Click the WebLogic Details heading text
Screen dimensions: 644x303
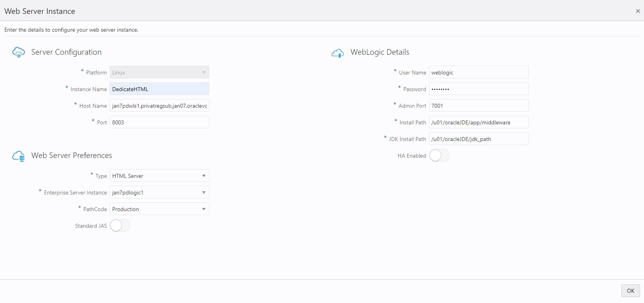coord(380,52)
